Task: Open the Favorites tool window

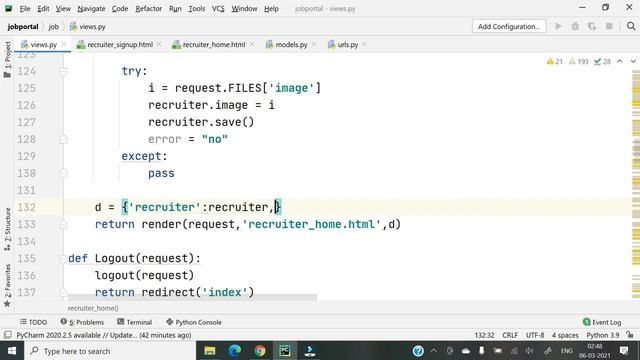Action: [x=7, y=285]
